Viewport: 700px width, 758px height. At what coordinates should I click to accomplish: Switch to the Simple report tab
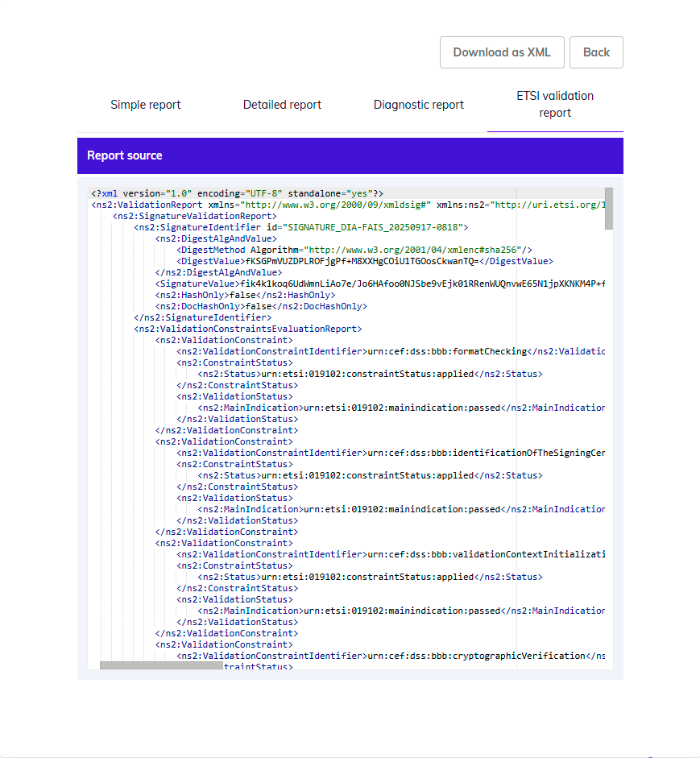point(145,105)
